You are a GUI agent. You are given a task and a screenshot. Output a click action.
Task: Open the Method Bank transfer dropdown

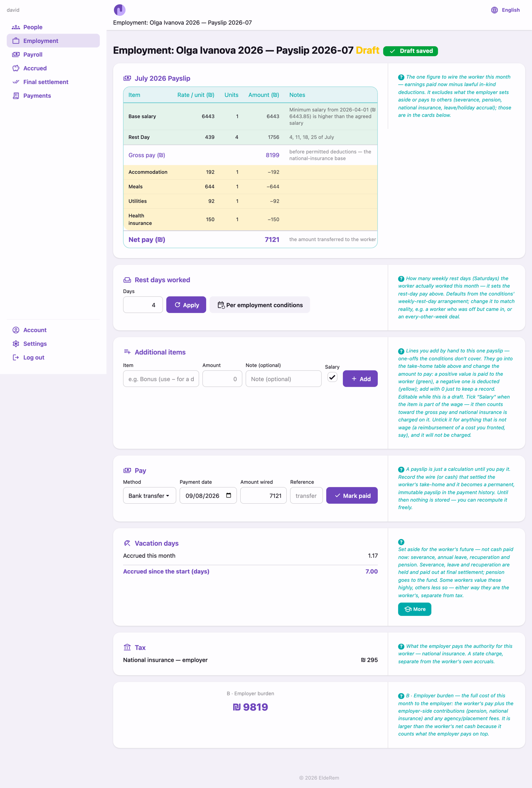click(x=150, y=495)
